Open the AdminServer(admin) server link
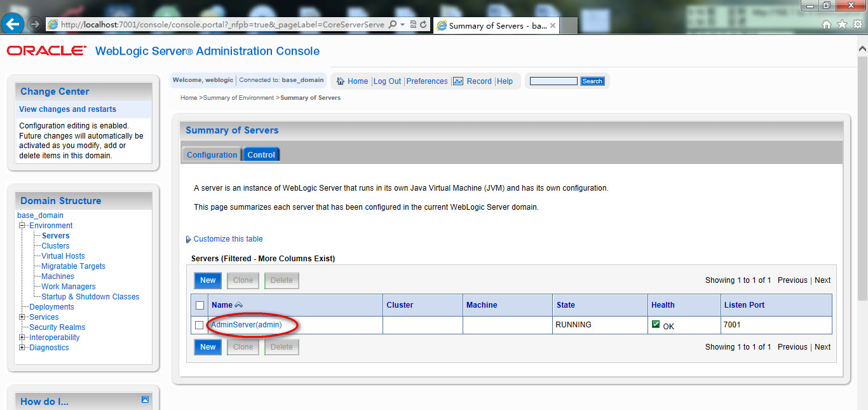868x410 pixels. click(247, 325)
